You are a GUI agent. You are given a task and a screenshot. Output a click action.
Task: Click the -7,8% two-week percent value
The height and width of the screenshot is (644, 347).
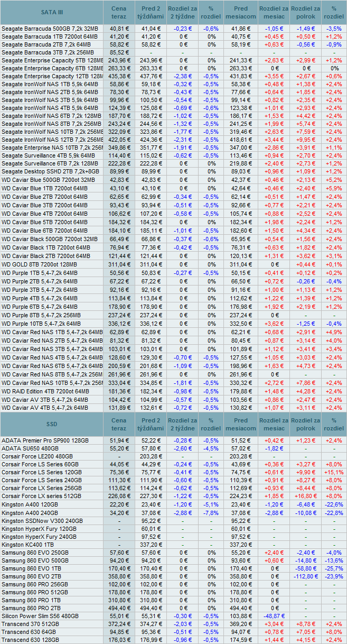[x=211, y=512]
